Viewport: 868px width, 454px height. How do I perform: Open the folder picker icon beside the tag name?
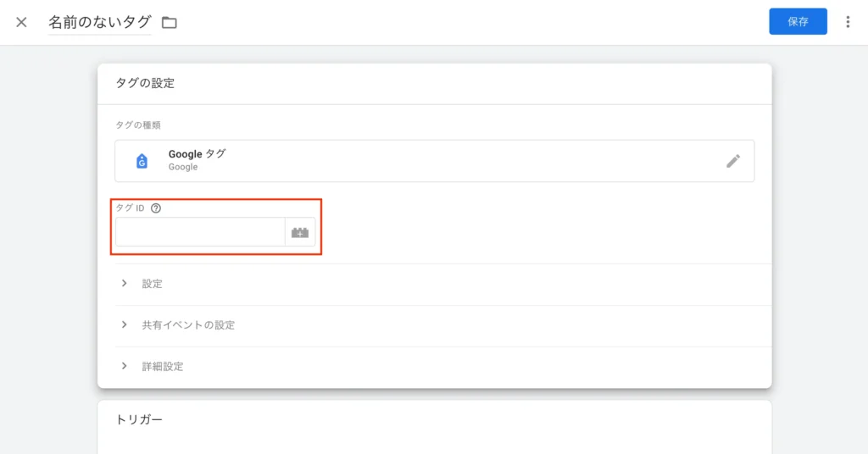170,23
